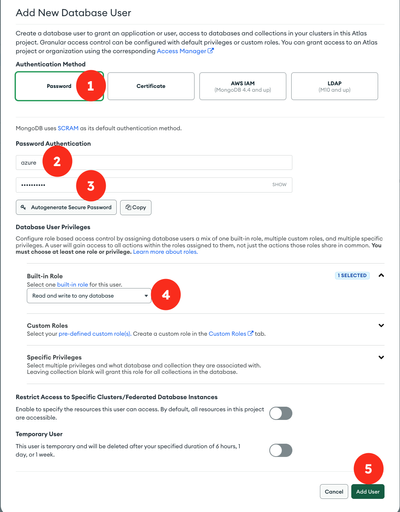This screenshot has width=400, height=512.
Task: Collapse the Built-in Role section chevron
Action: [x=381, y=275]
